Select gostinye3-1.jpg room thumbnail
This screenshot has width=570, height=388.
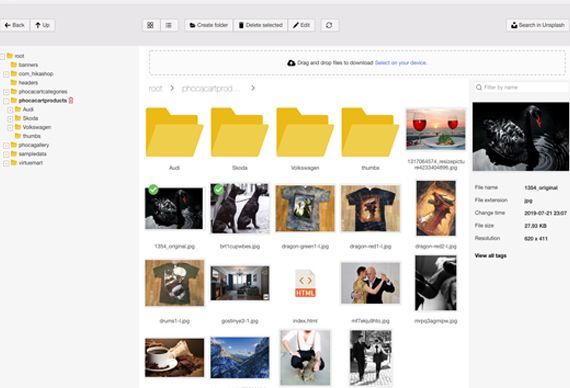(x=240, y=283)
